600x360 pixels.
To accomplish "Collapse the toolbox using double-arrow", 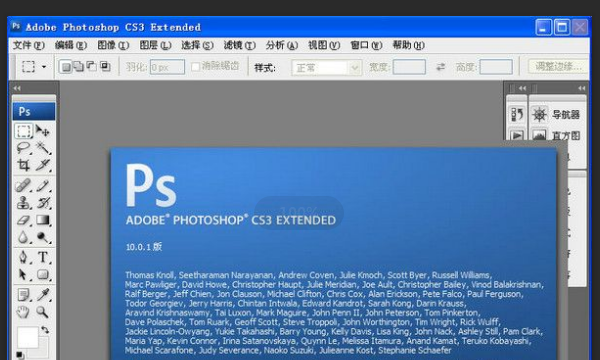I will [17, 88].
